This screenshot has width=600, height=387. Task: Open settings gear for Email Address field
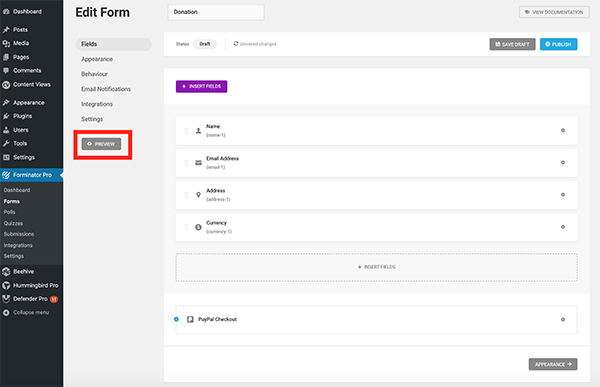click(x=563, y=163)
